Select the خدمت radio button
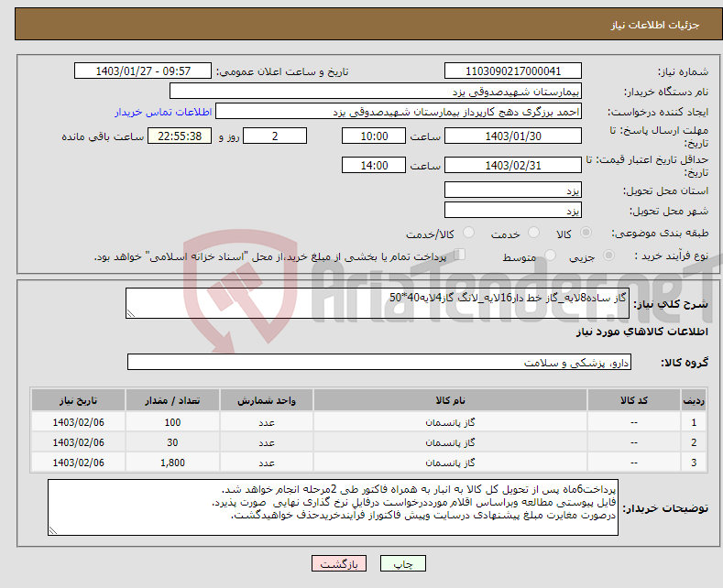Screen dimensions: 723x588 tap(533, 233)
